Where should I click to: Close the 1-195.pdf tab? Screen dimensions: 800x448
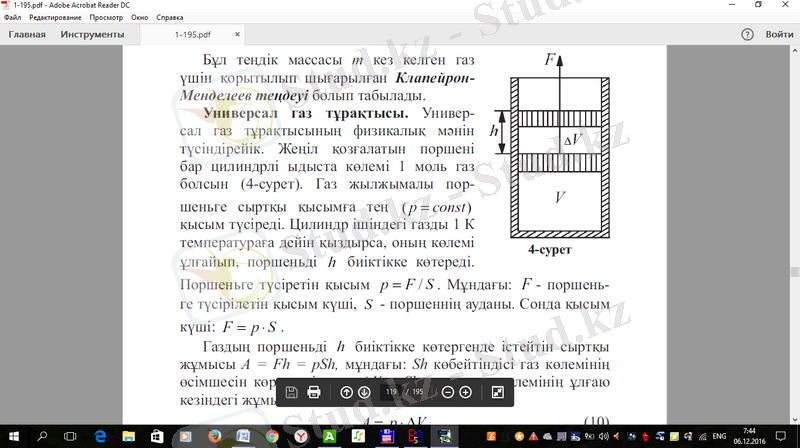(x=237, y=34)
